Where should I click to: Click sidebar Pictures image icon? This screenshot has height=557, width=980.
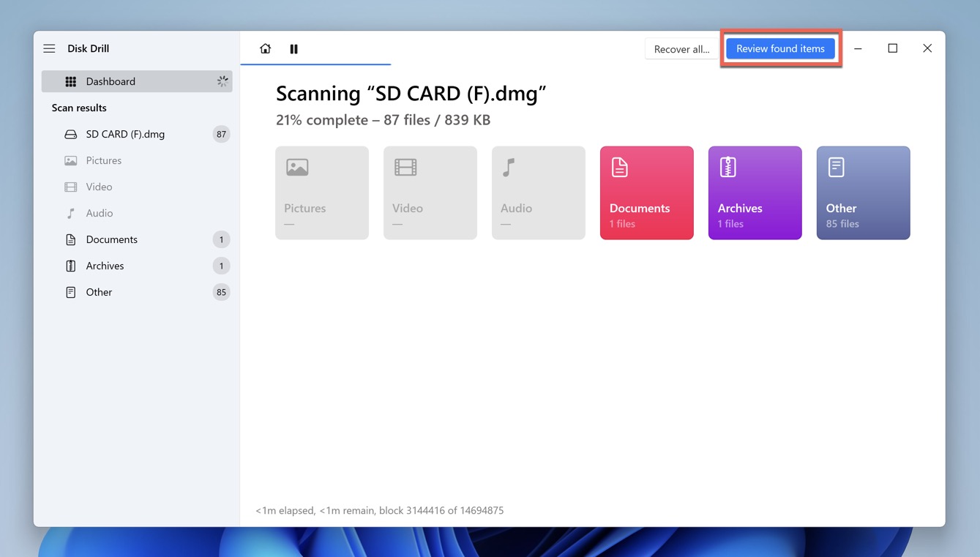(71, 160)
